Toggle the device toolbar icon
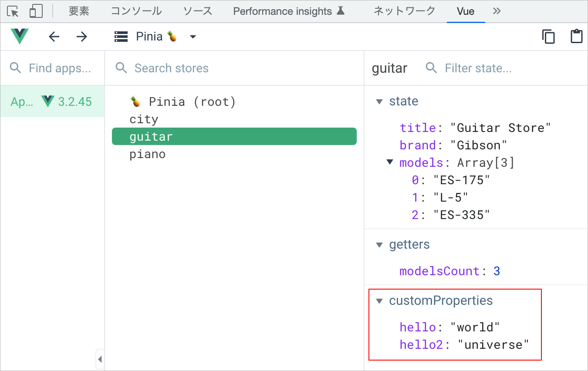 coord(36,11)
